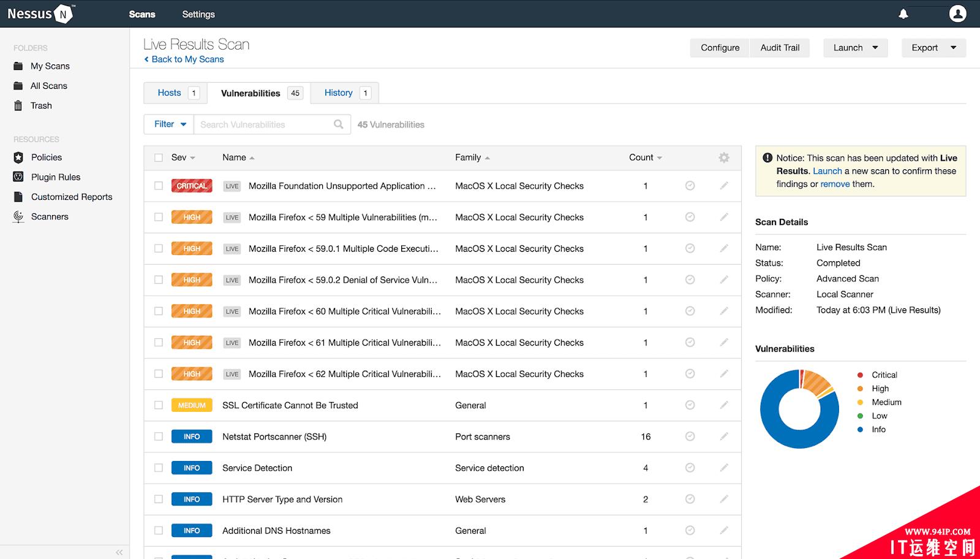
Task: Check the Netstat Portscanner (SSH) row
Action: point(159,436)
